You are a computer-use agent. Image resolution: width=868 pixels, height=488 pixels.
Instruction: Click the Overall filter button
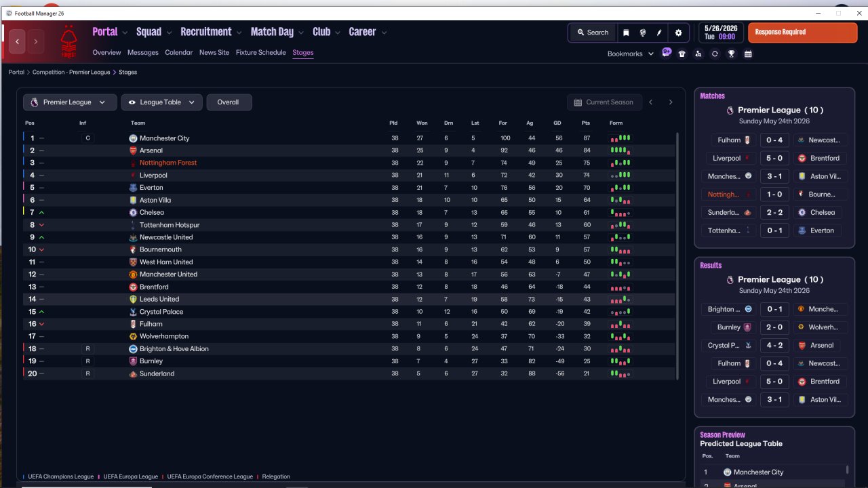click(229, 102)
